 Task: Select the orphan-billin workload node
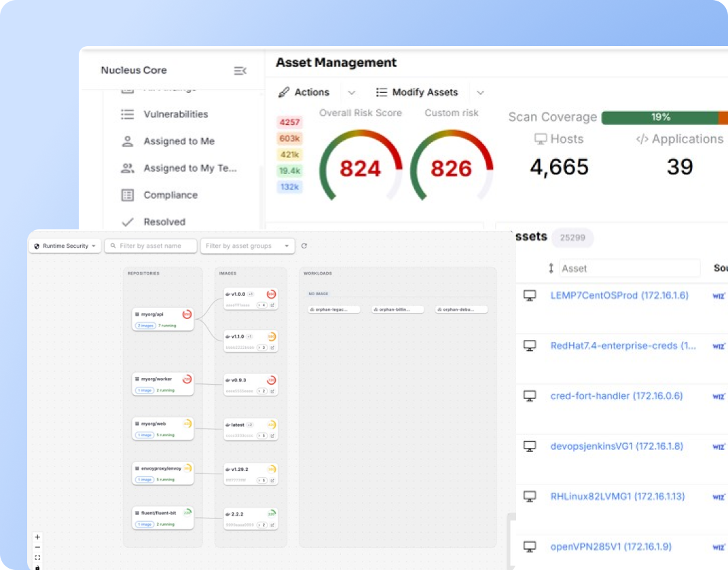397,309
